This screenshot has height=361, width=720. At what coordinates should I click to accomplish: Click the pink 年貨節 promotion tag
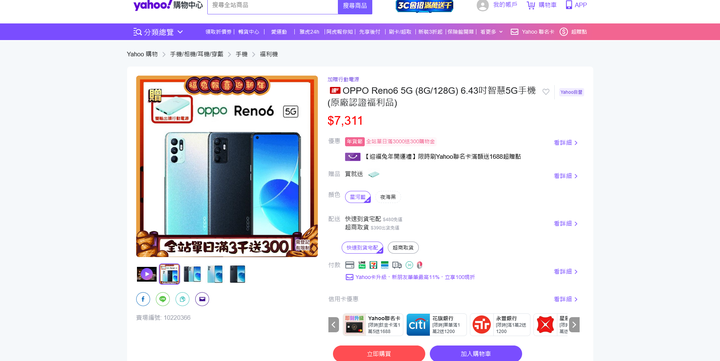click(x=354, y=141)
